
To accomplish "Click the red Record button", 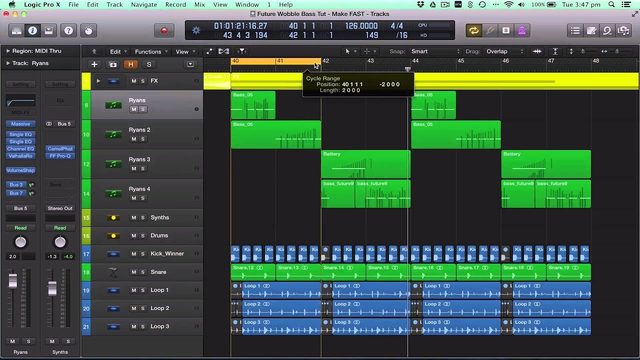I will (164, 31).
